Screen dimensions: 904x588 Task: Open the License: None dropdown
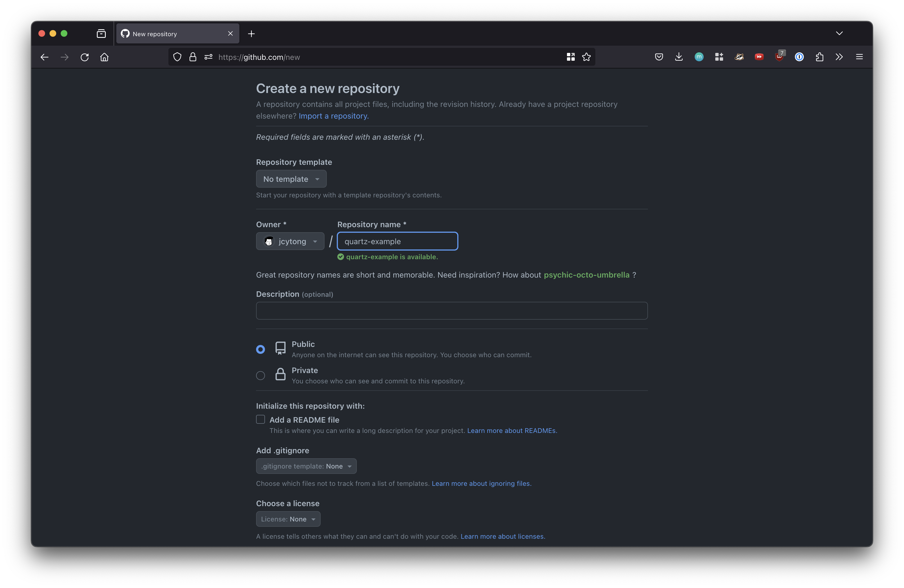(x=288, y=519)
